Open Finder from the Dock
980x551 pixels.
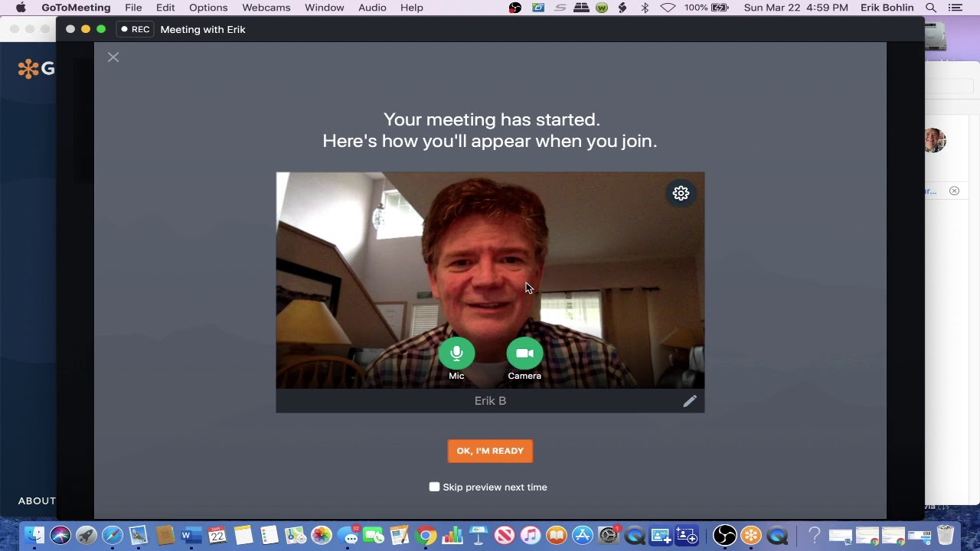pos(34,536)
